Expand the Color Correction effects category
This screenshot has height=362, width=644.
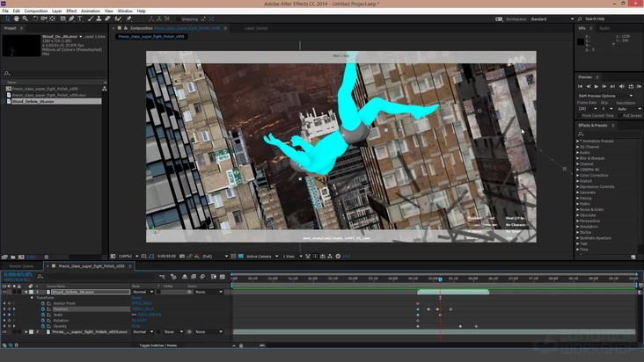click(x=578, y=175)
